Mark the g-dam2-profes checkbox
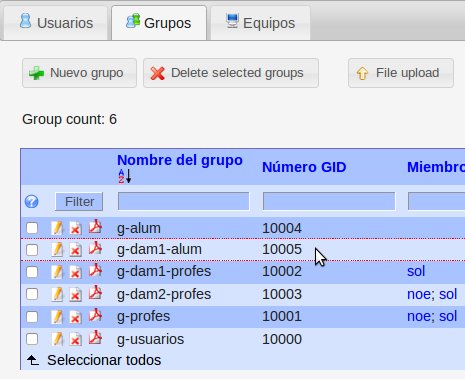This screenshot has width=465, height=379. click(x=32, y=294)
